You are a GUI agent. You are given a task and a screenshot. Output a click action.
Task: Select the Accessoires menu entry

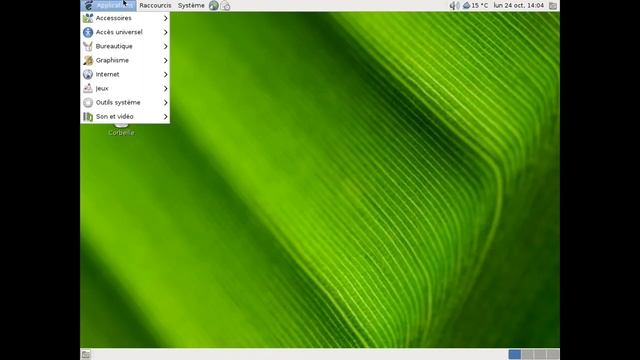click(x=125, y=18)
